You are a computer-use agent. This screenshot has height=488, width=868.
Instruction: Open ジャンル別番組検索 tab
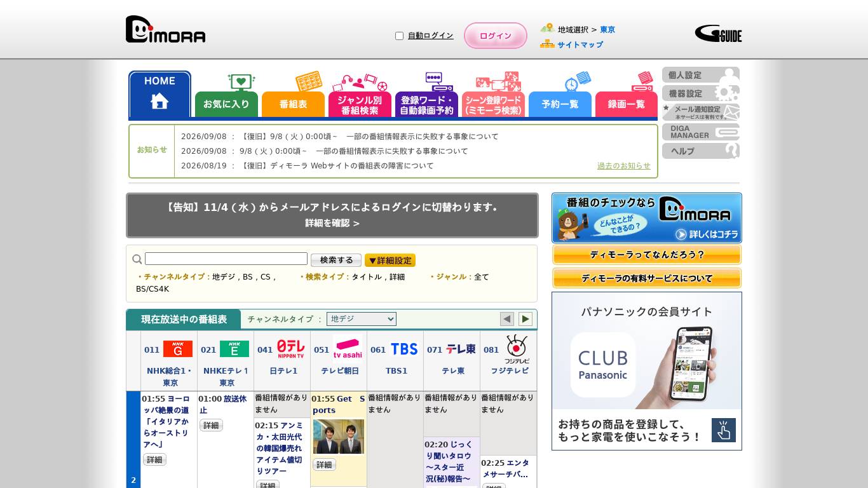360,104
